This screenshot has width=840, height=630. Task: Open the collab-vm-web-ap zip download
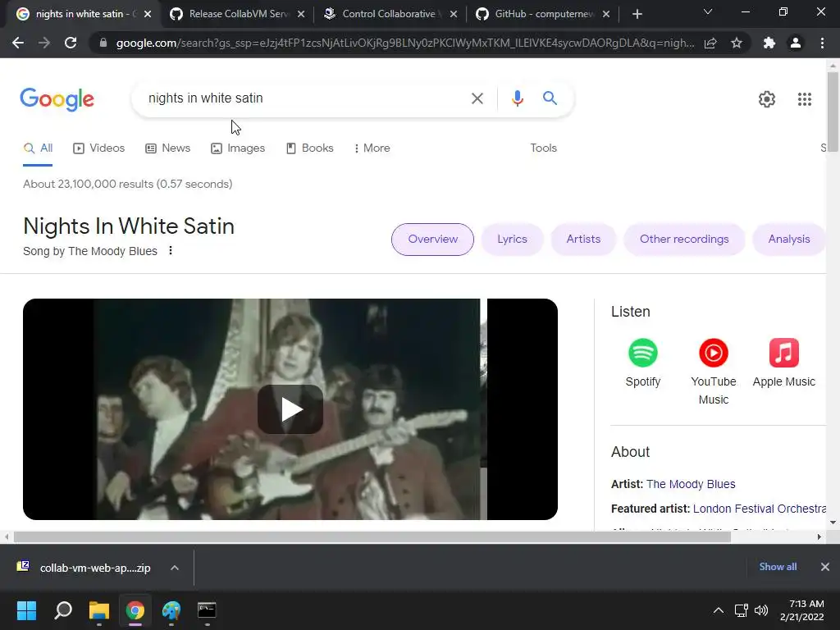(x=85, y=568)
